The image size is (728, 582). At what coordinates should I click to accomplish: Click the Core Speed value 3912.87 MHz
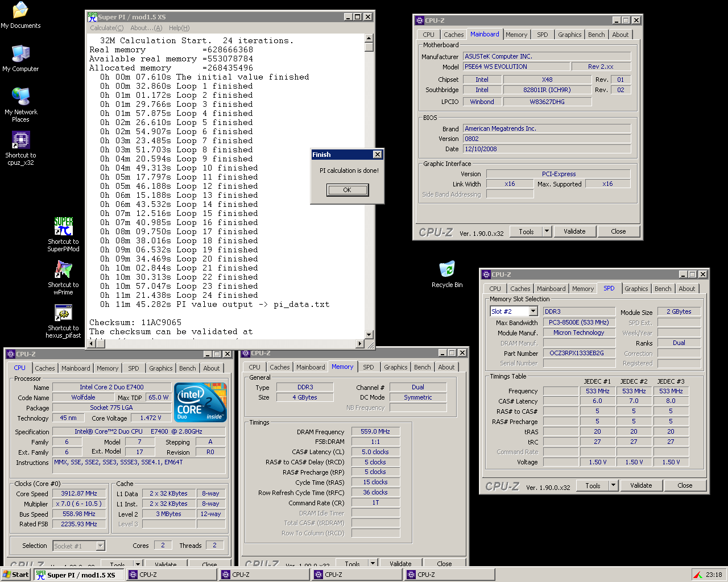click(80, 493)
